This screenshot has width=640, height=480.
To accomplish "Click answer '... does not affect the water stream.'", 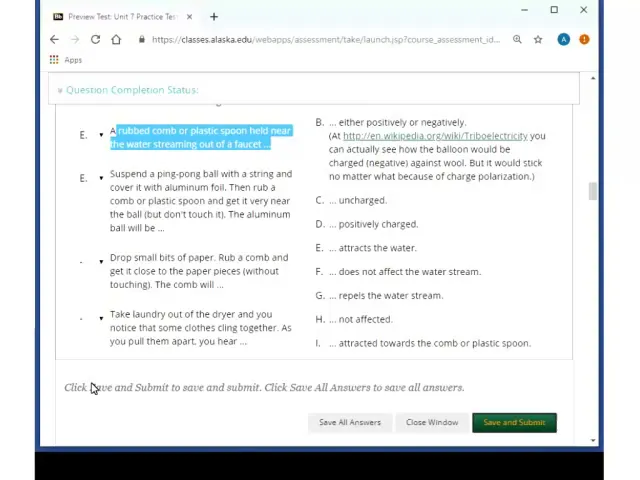I will pos(405,272).
